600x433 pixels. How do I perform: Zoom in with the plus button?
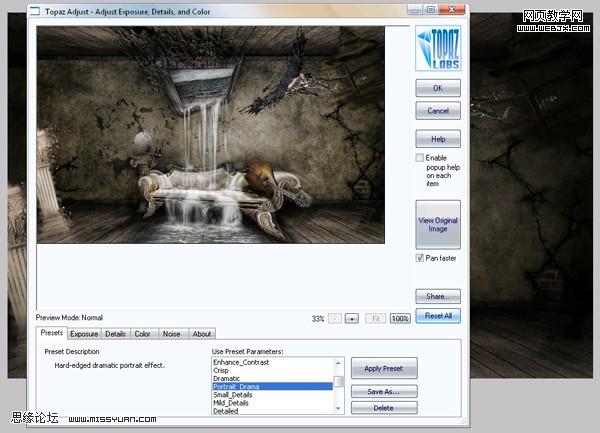[x=352, y=318]
